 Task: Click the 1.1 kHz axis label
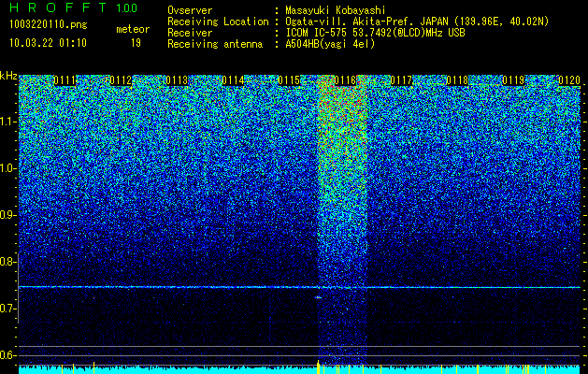7,122
